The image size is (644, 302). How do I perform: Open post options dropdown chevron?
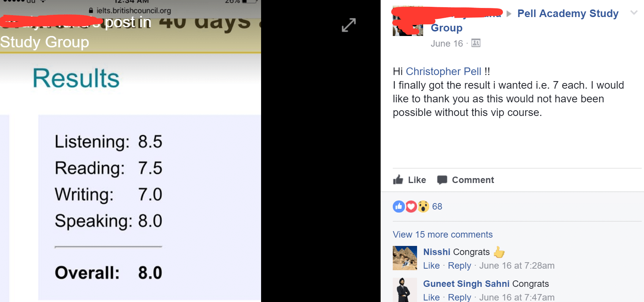634,13
